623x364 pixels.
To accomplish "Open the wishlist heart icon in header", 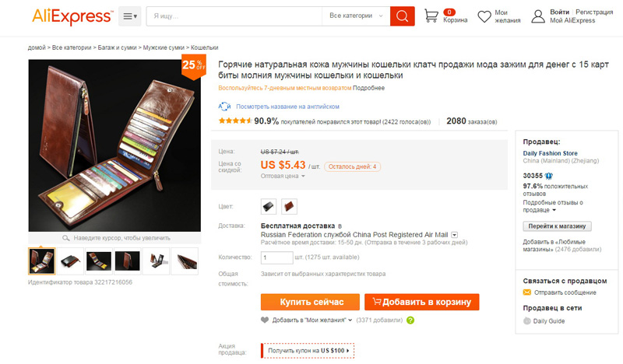I will [x=484, y=16].
